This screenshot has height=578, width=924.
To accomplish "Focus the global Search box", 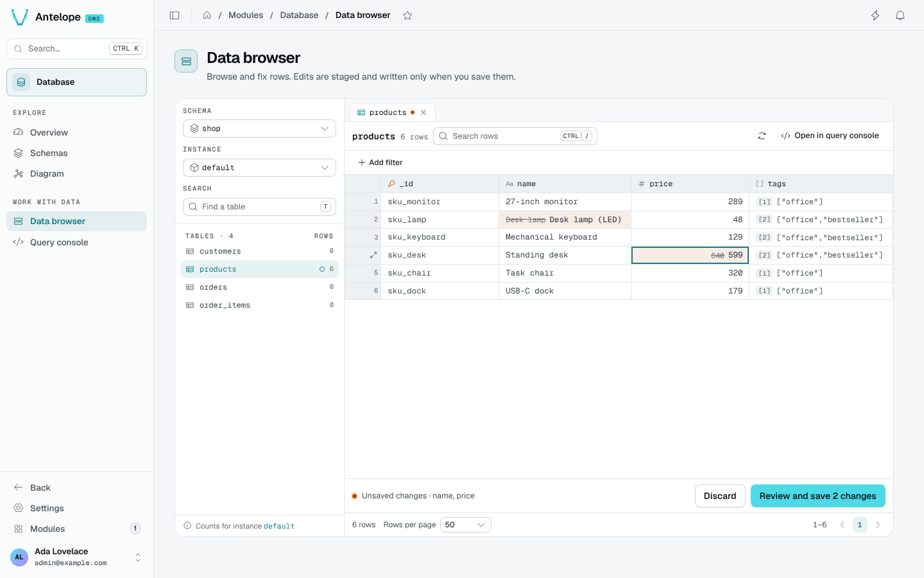I will click(76, 49).
